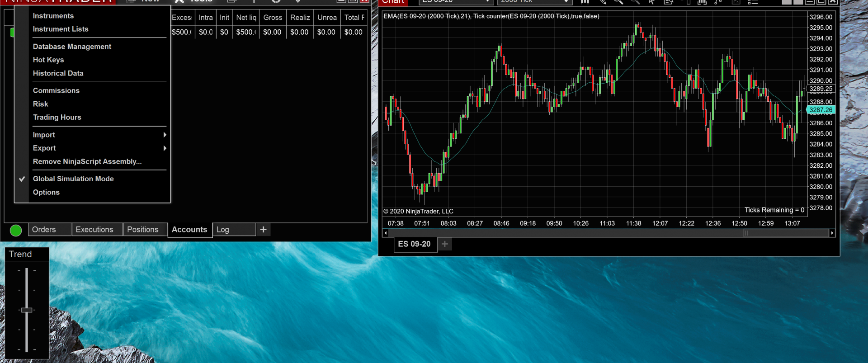
Task: Select the Init column $0 cell
Action: pyautogui.click(x=224, y=32)
